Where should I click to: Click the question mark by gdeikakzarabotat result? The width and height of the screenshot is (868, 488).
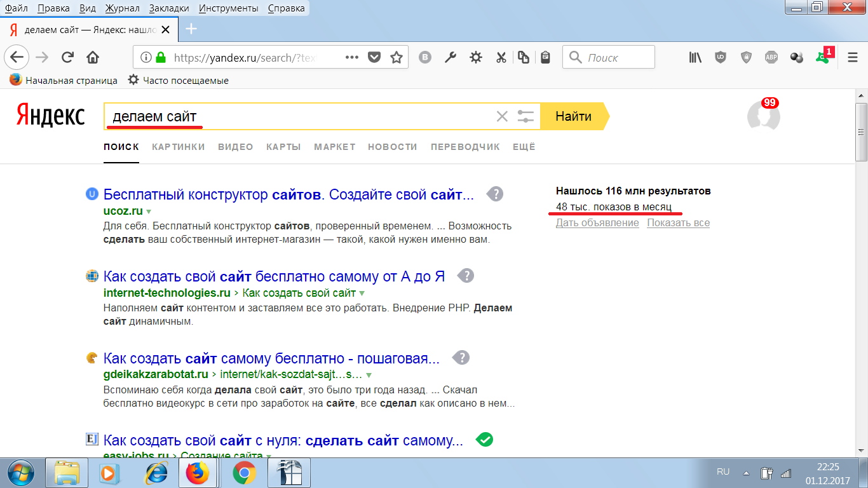(461, 358)
